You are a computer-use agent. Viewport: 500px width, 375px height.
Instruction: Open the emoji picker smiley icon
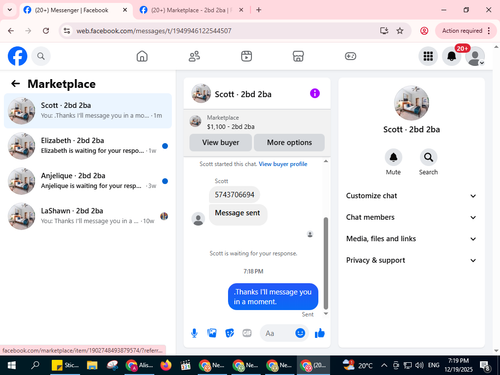tap(300, 333)
